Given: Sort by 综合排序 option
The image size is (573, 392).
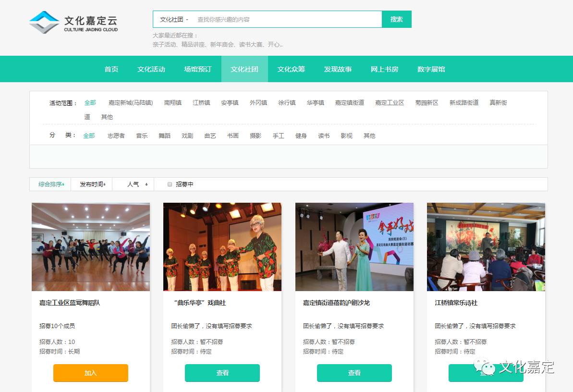Looking at the screenshot, I should pos(50,184).
